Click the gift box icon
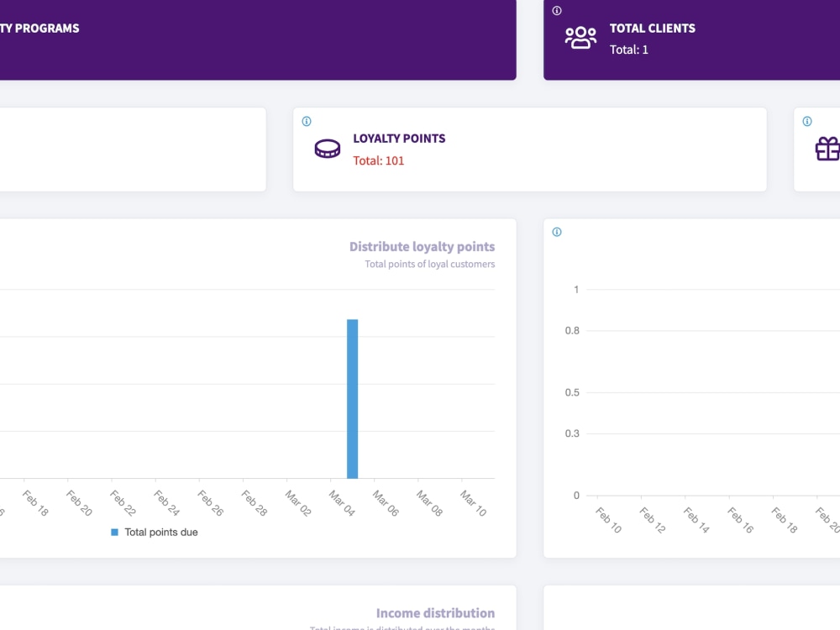 click(827, 149)
